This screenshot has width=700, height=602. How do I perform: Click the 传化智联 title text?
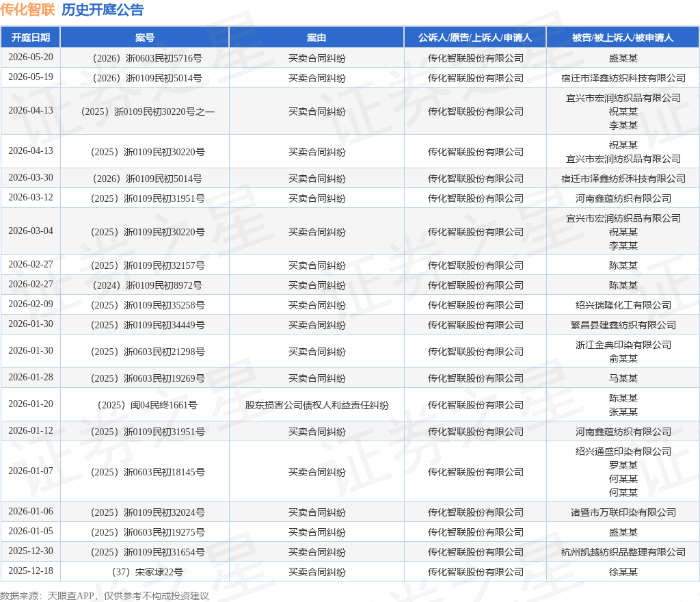tap(27, 10)
